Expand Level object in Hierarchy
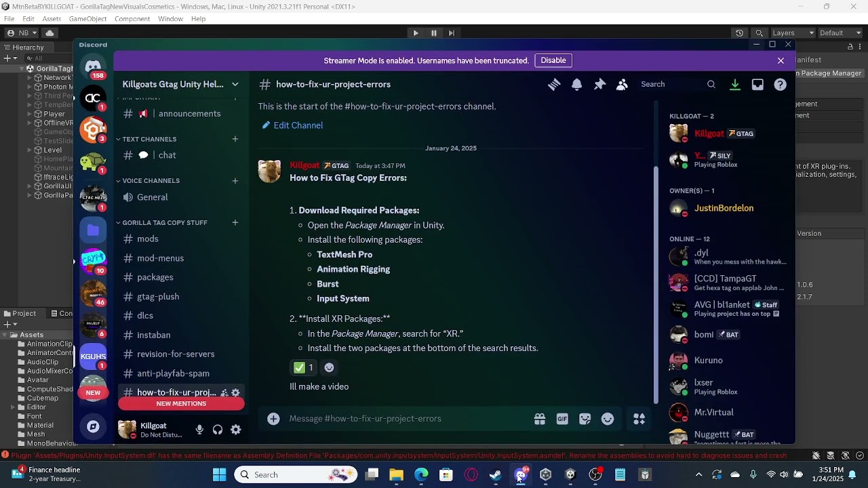The height and width of the screenshot is (488, 868). [x=30, y=150]
